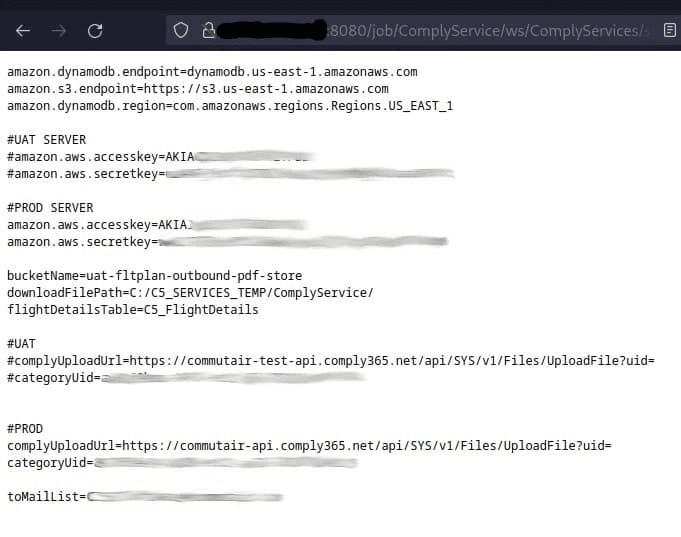Click flightDetailsTable=C5_FlightDetails

[x=133, y=310]
